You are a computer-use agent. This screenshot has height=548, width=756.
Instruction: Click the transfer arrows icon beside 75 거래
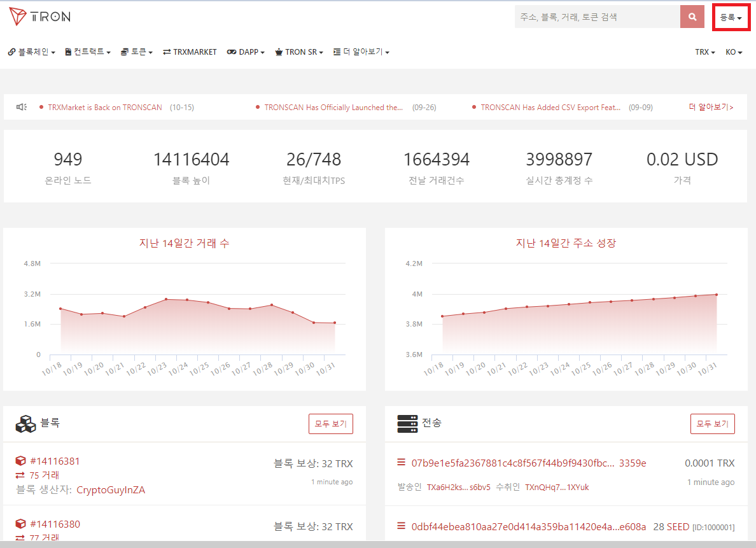(x=20, y=475)
